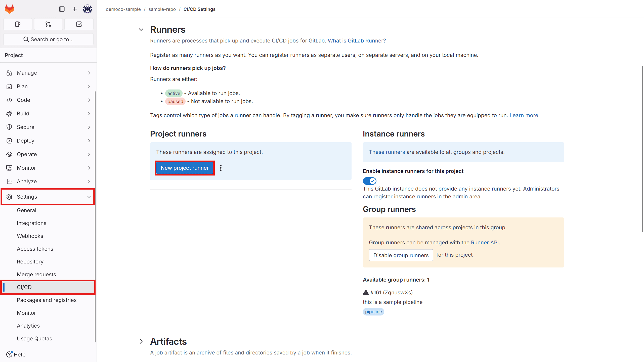This screenshot has height=362, width=644.
Task: Click the warning icon beside runner #161
Action: click(x=366, y=293)
